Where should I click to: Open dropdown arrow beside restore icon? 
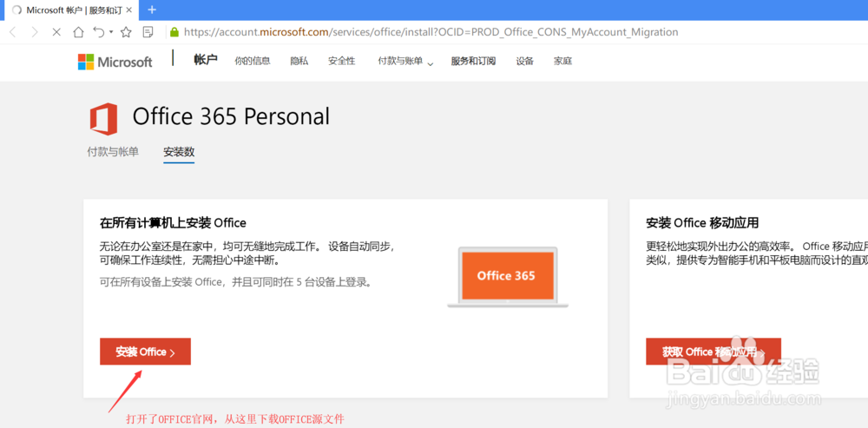tap(111, 32)
